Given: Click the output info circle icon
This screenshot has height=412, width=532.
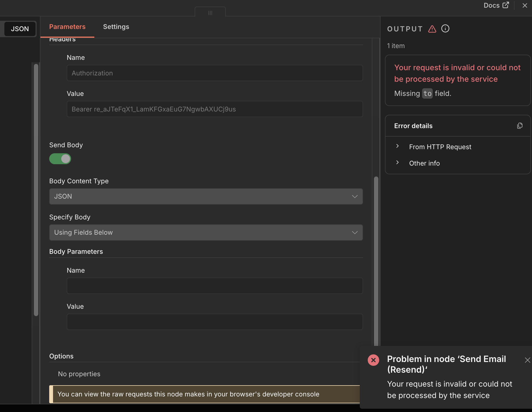Looking at the screenshot, I should tap(445, 28).
